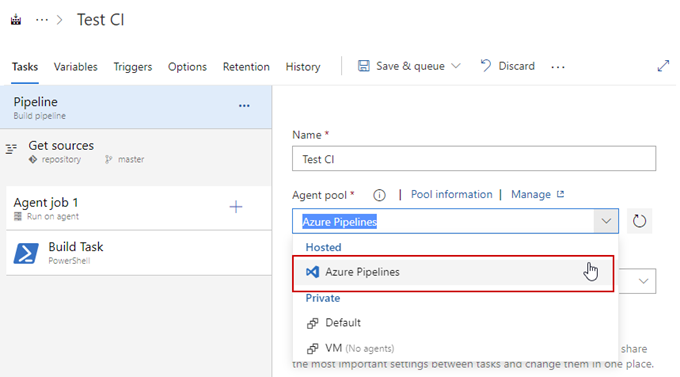Click the Agent pool combo box field
680x377 pixels.
click(x=443, y=221)
